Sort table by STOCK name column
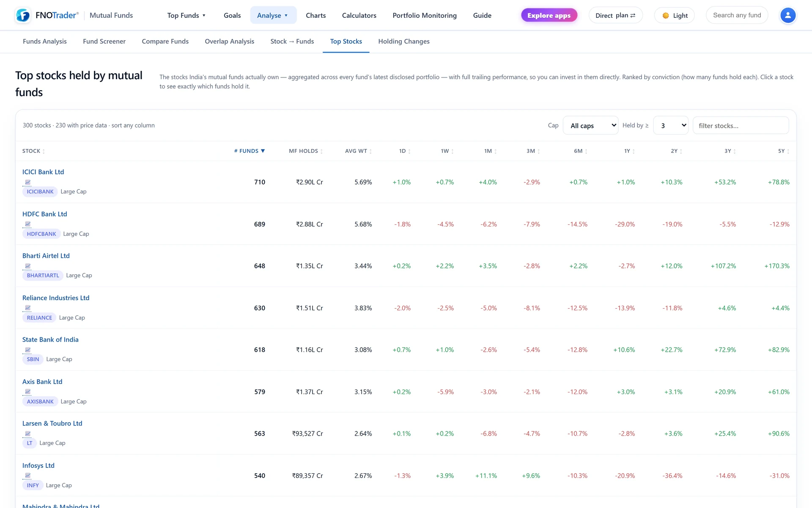Screen dimensions: 812x508 point(33,151)
